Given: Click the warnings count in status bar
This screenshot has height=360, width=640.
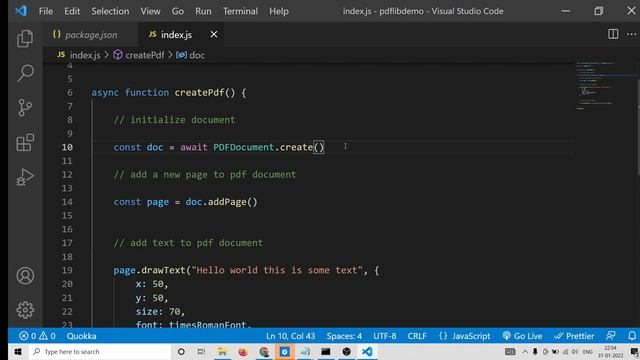Looking at the screenshot, I should click(47, 336).
